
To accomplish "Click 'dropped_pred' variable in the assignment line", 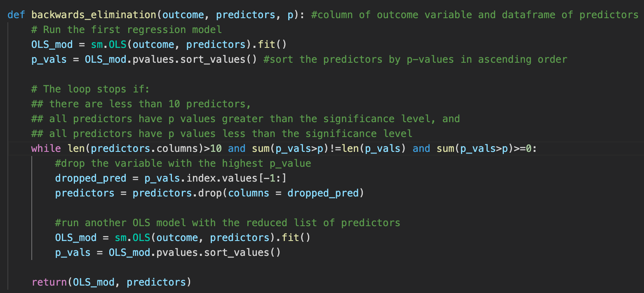I will [91, 178].
